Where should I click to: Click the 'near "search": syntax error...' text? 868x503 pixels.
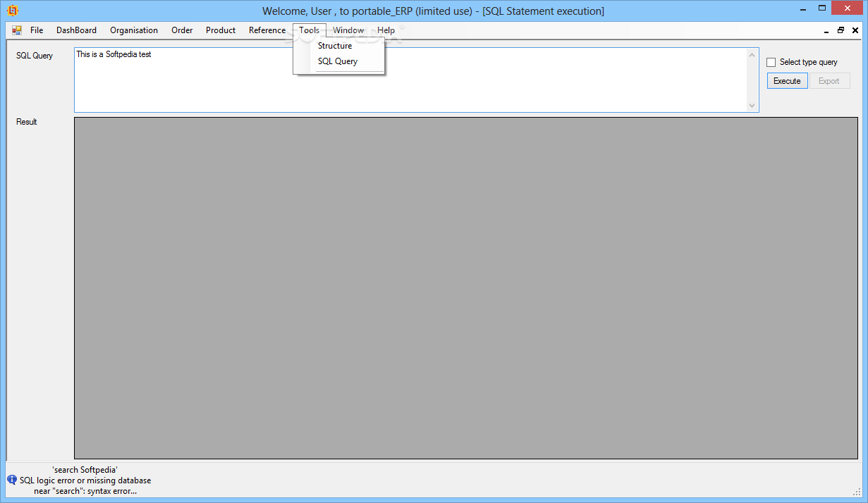(x=85, y=491)
